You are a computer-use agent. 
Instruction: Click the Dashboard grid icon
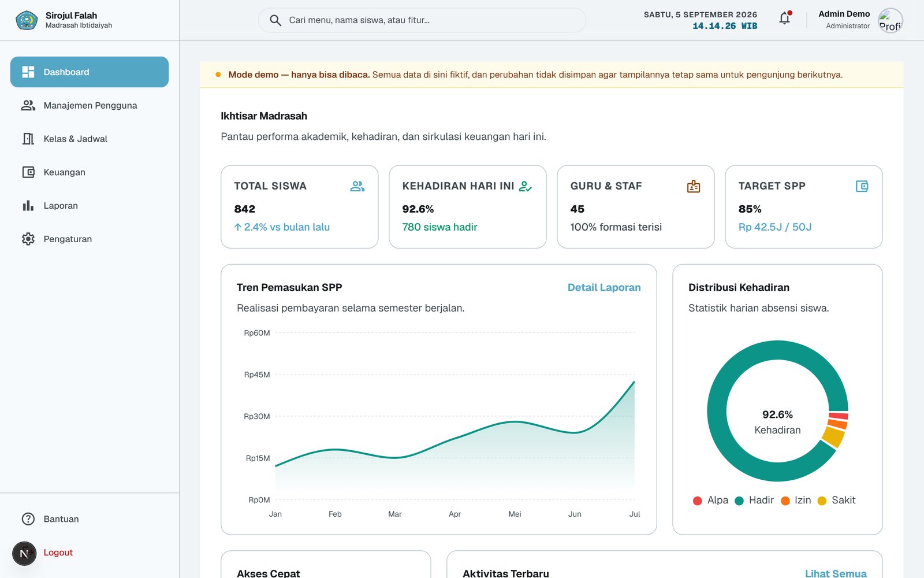[28, 72]
